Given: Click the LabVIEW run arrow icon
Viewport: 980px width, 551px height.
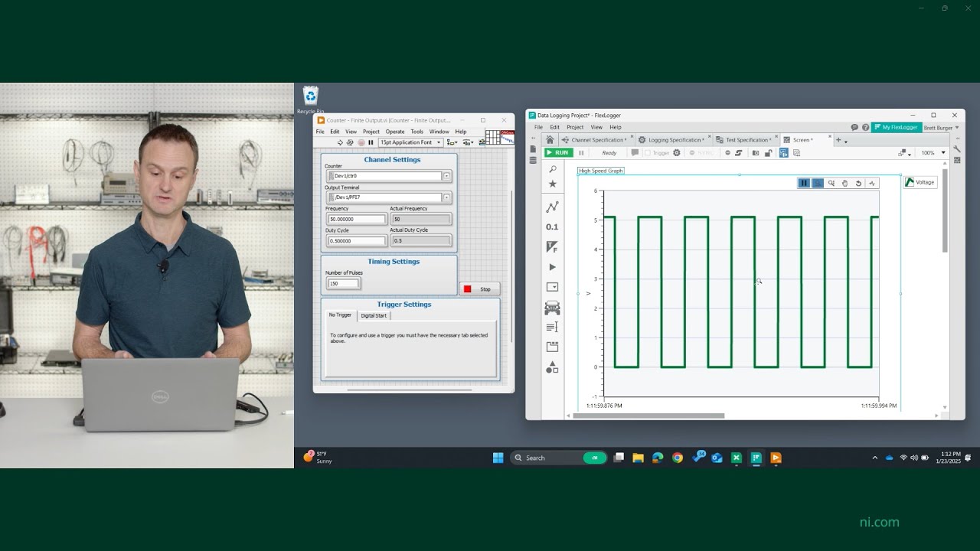Looking at the screenshot, I should point(340,142).
